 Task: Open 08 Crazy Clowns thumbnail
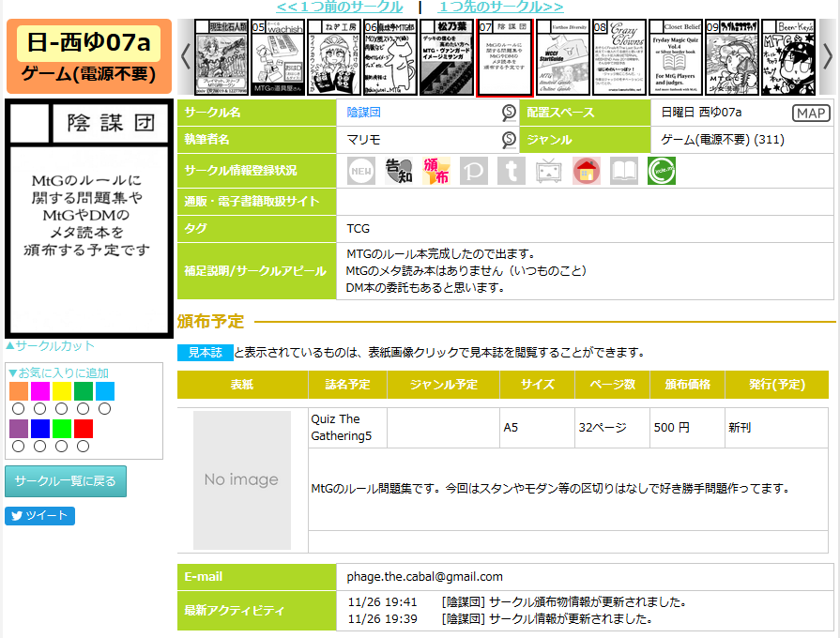point(619,57)
